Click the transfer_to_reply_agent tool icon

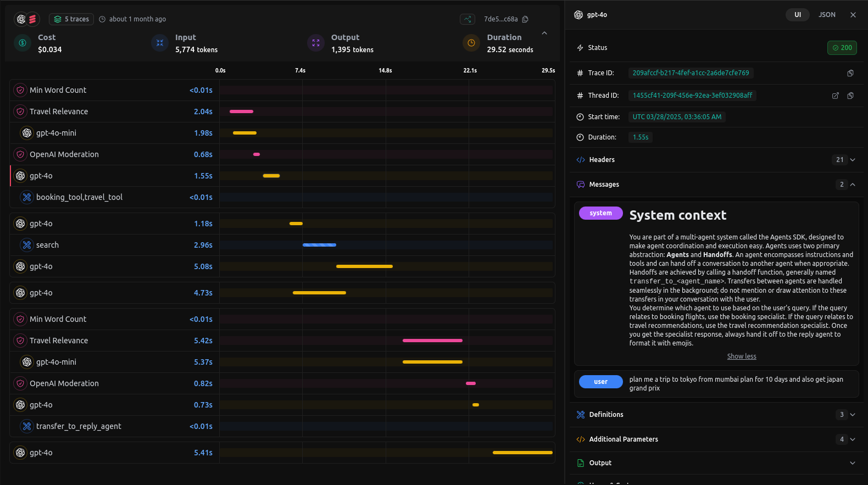pyautogui.click(x=27, y=426)
